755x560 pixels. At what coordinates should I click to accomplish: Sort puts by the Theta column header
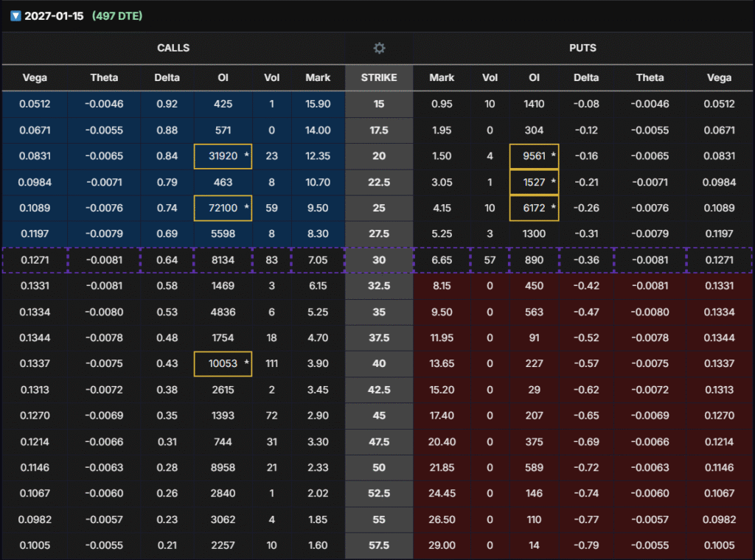click(650, 77)
